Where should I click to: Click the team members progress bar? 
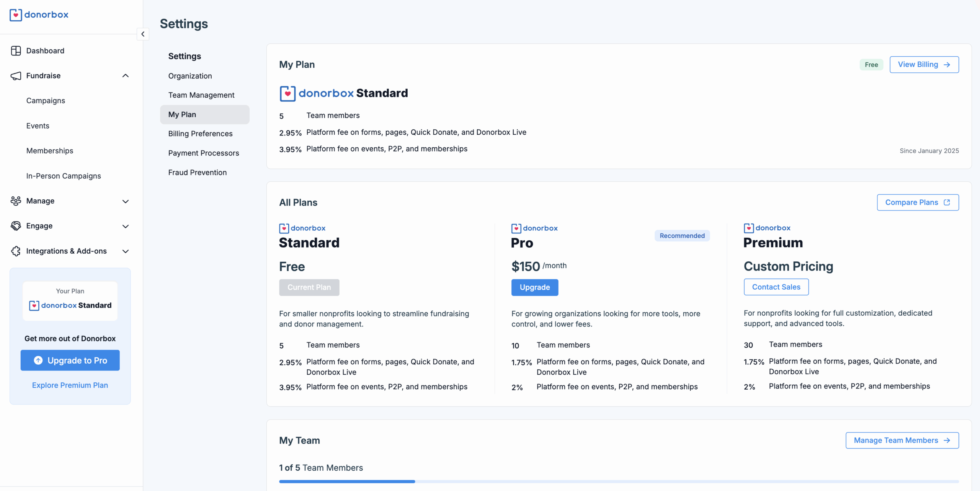pyautogui.click(x=619, y=481)
